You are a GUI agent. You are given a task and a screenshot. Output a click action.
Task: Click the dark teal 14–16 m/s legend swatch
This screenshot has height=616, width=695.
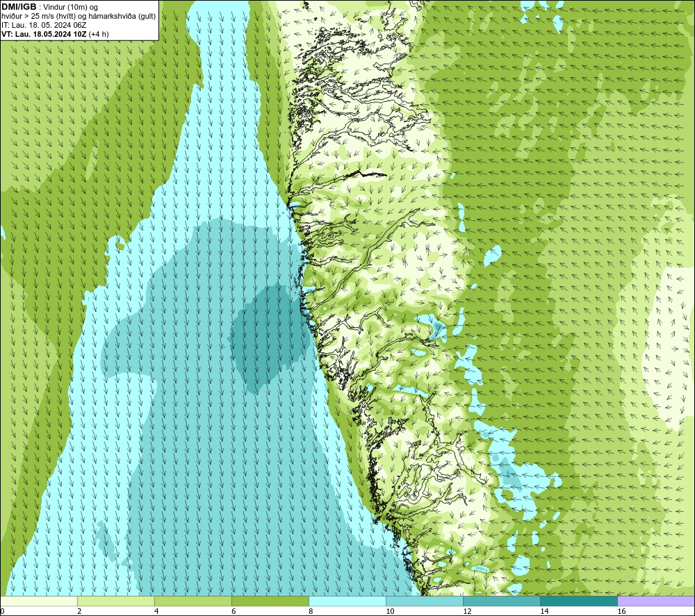(x=578, y=601)
